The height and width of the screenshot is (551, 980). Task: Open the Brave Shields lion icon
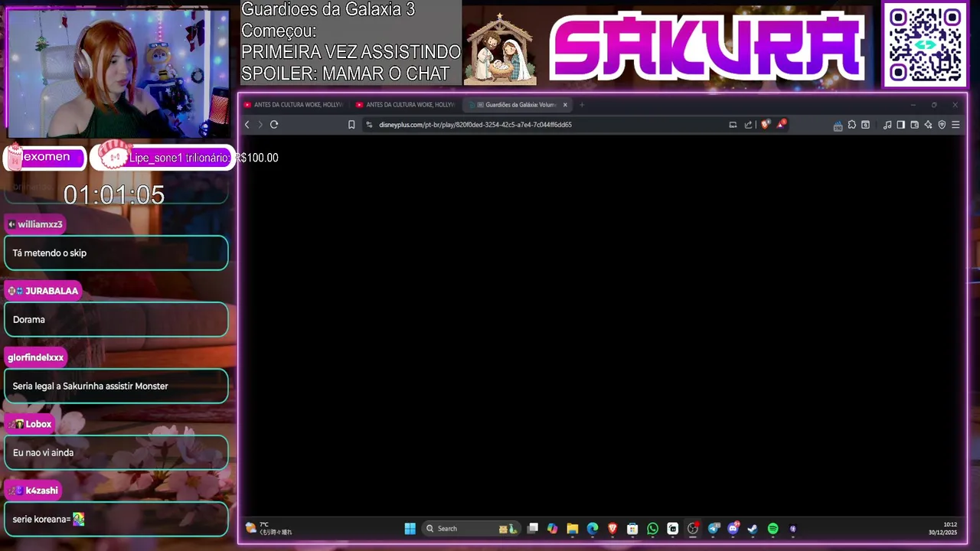click(765, 124)
